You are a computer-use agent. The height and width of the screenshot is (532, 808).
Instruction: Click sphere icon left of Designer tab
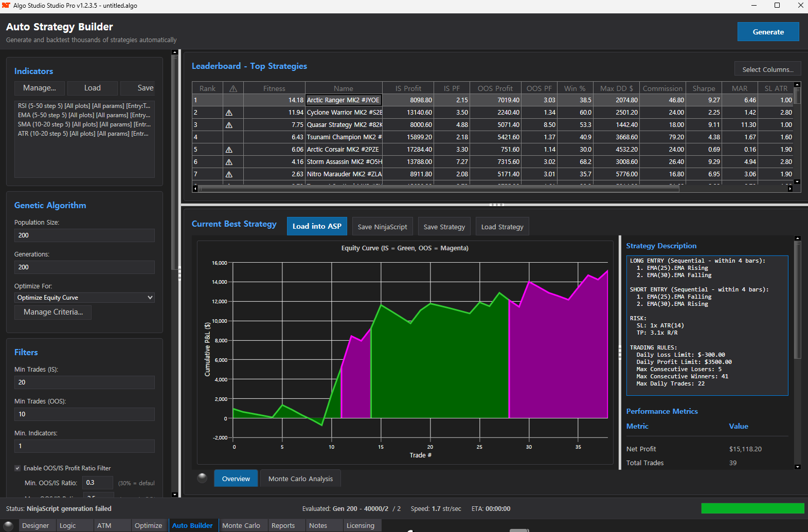coord(8,525)
